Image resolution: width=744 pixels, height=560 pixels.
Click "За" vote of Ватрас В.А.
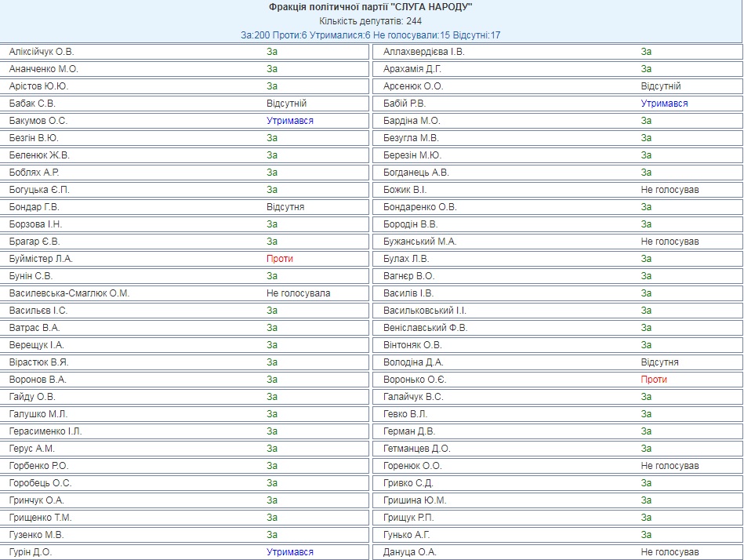[x=272, y=328]
